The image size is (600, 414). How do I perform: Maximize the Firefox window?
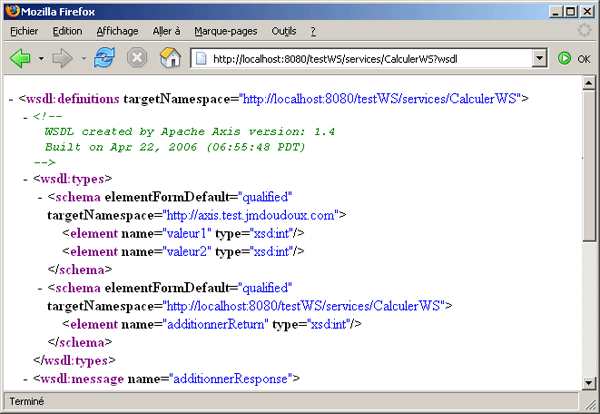pyautogui.click(x=569, y=9)
